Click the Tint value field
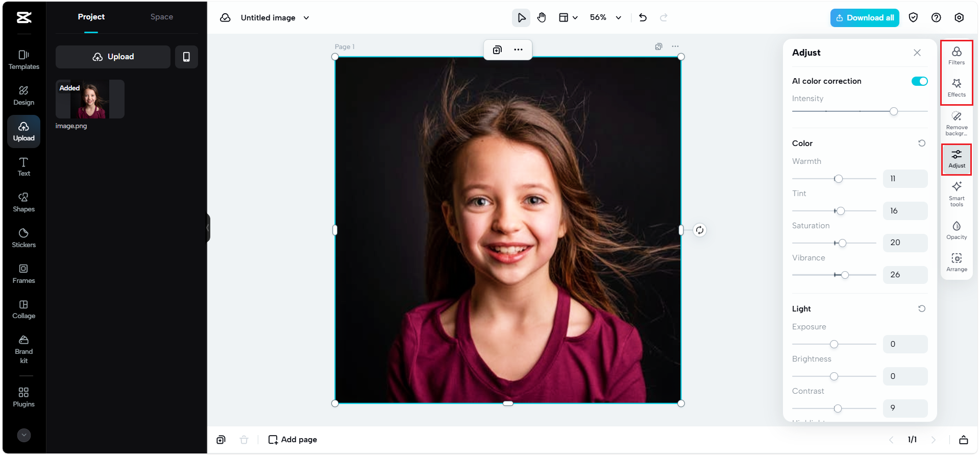Viewport: 980px width, 456px height. [905, 211]
